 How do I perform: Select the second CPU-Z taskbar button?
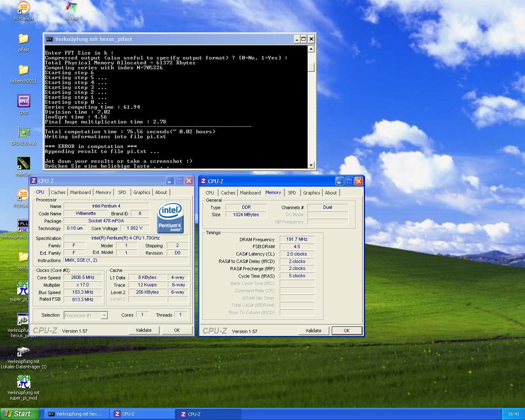click(209, 414)
